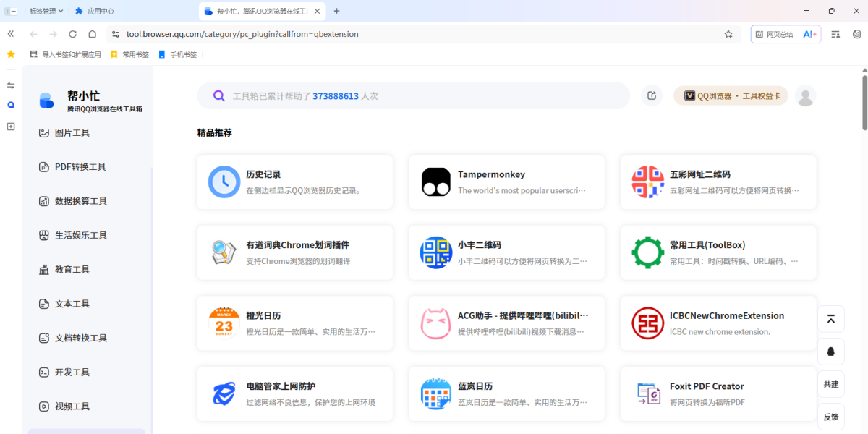Reload the page with refresh icon

[72, 34]
